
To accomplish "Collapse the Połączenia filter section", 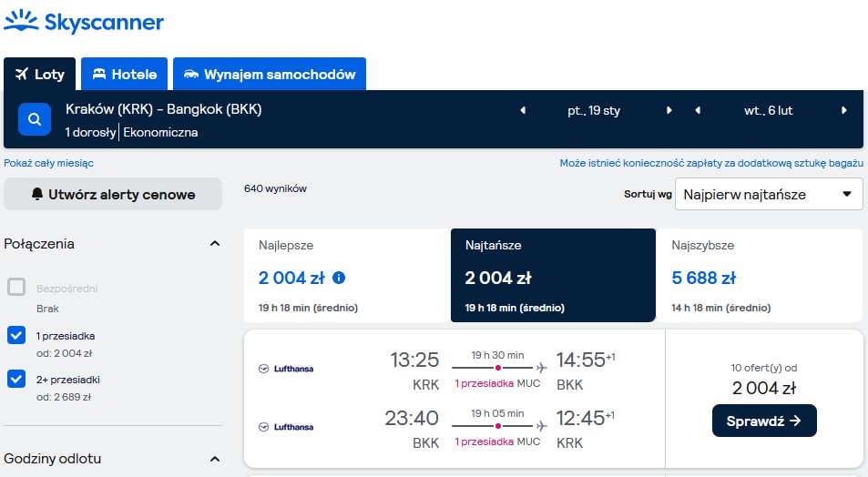I will coord(215,243).
